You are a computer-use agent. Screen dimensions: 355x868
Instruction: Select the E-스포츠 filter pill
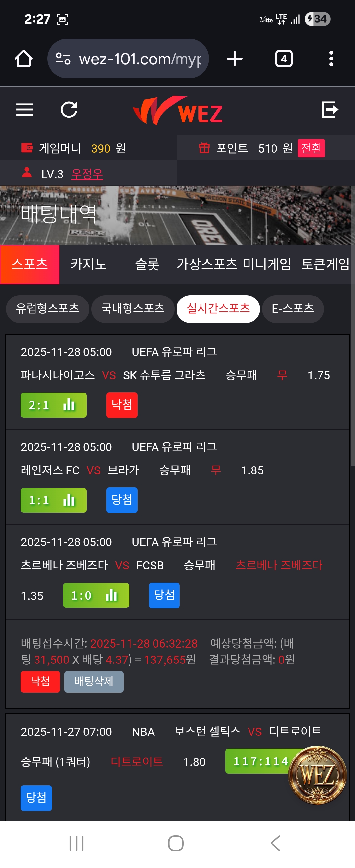[x=293, y=309]
